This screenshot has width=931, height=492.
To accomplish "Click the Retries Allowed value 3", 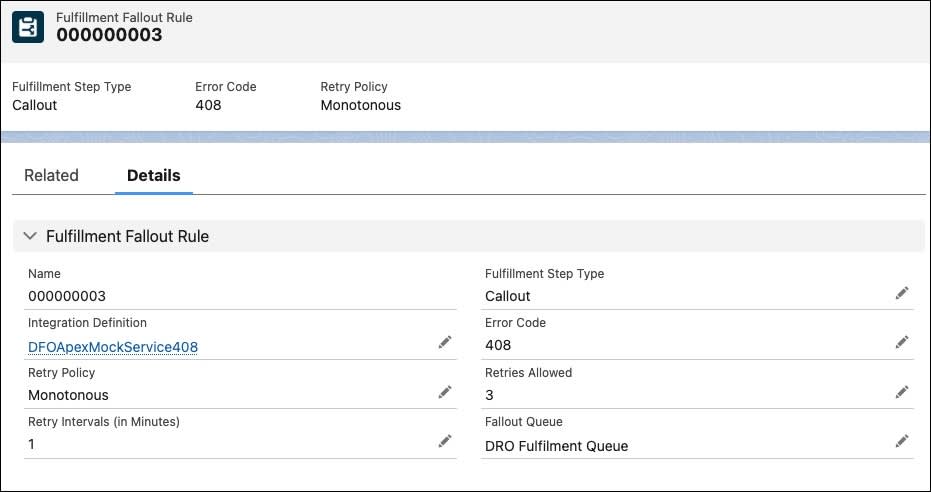I will coord(489,395).
